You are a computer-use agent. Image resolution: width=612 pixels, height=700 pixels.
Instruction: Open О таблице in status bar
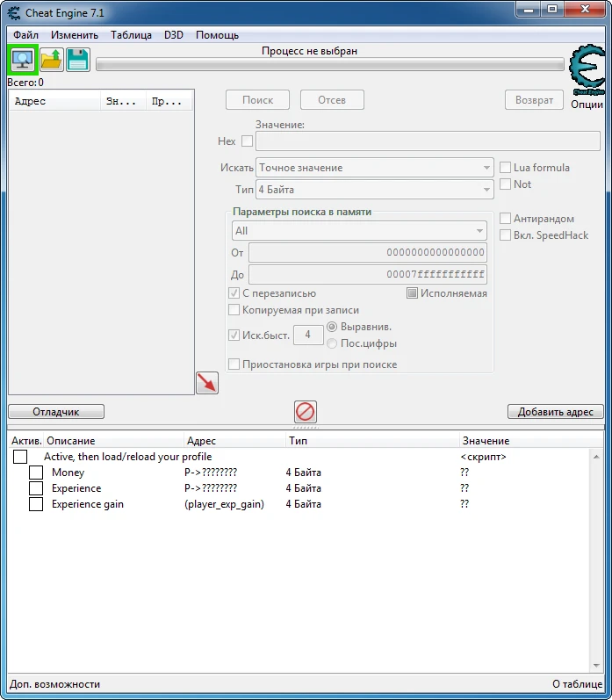pos(577,684)
